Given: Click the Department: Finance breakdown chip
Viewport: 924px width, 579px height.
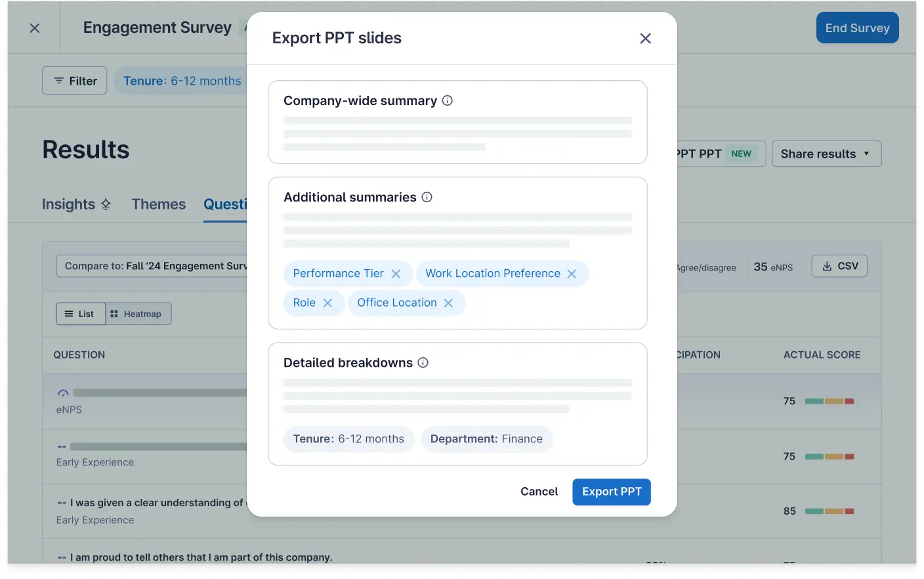Looking at the screenshot, I should [x=486, y=439].
